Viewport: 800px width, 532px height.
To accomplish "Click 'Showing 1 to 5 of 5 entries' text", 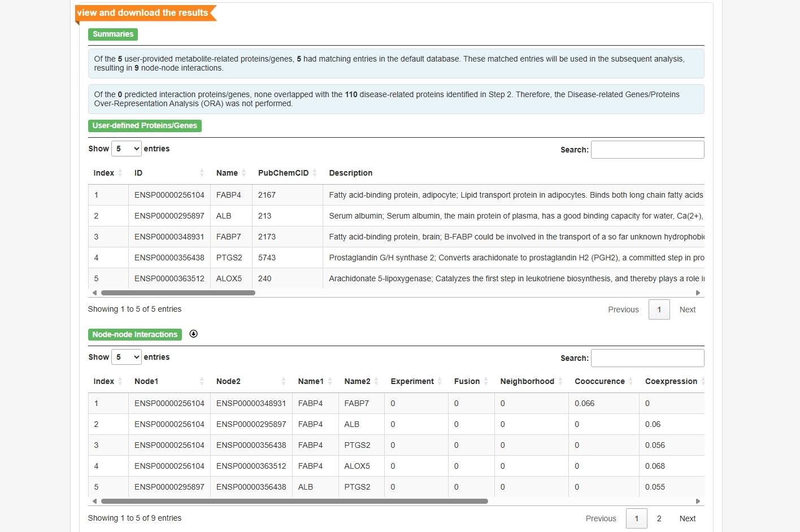I will click(x=134, y=309).
